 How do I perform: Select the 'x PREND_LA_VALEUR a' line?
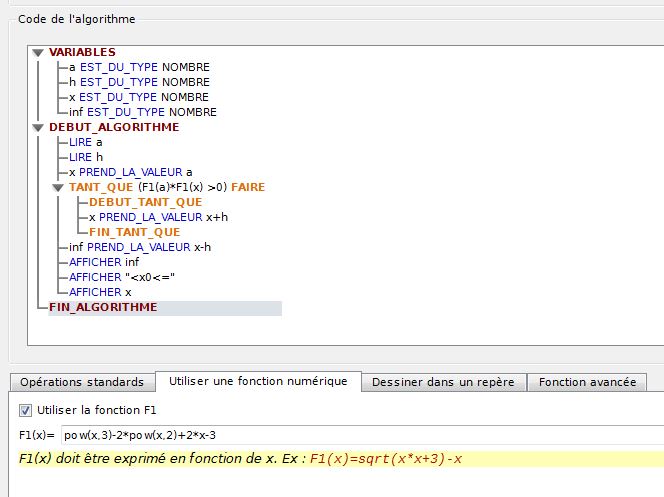131,172
